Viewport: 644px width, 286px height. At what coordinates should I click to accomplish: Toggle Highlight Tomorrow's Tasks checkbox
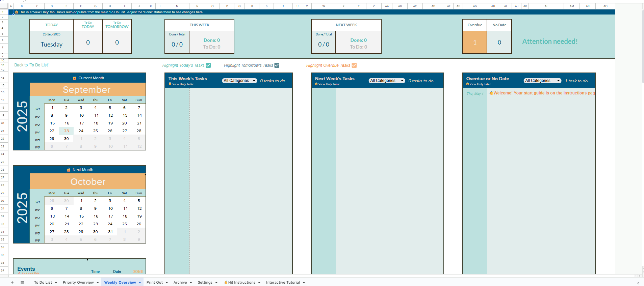tap(277, 65)
